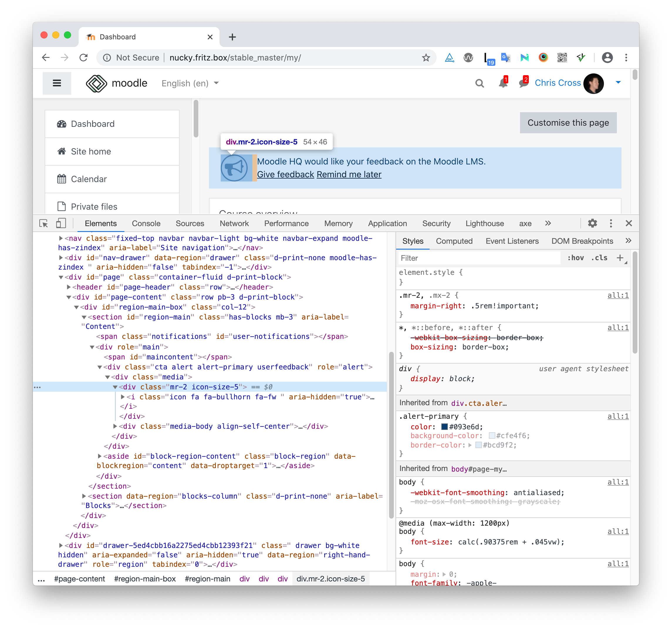Image resolution: width=672 pixels, height=629 pixels.
Task: Click the bullhorn feedback icon
Action: click(234, 168)
